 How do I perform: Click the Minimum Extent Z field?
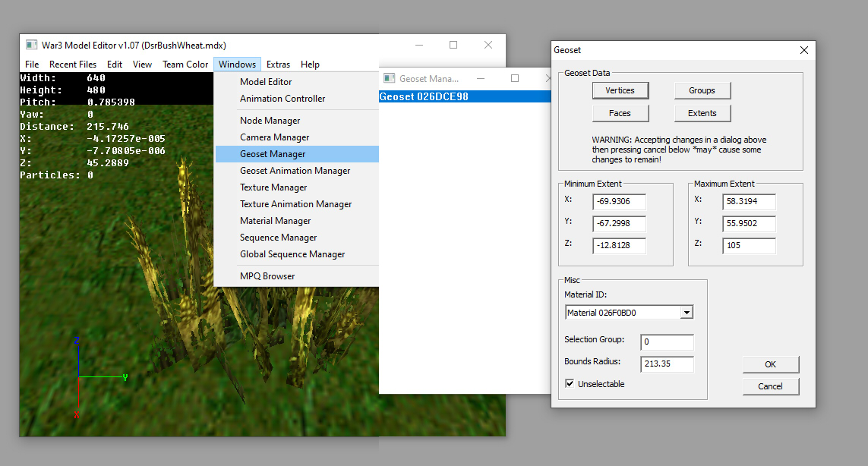[x=619, y=245]
